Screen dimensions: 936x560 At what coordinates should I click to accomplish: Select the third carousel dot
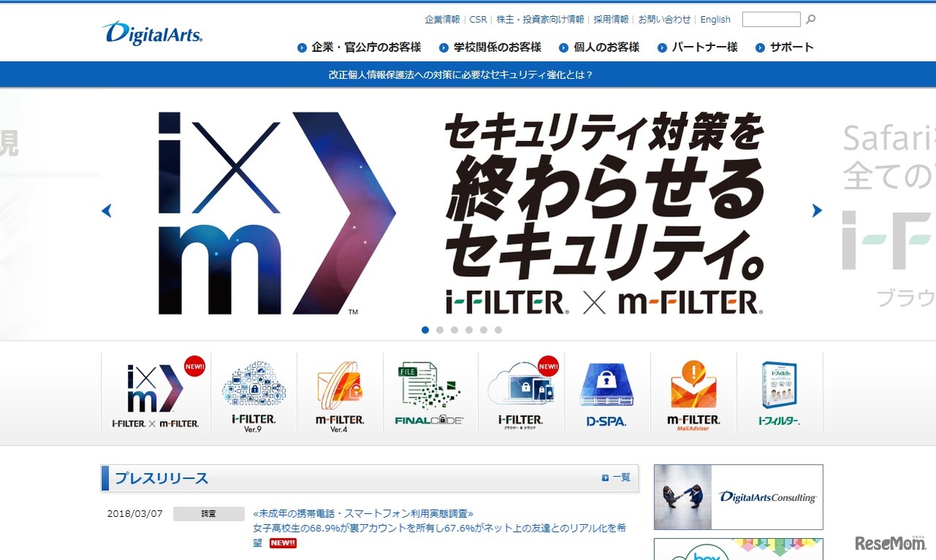click(x=455, y=330)
